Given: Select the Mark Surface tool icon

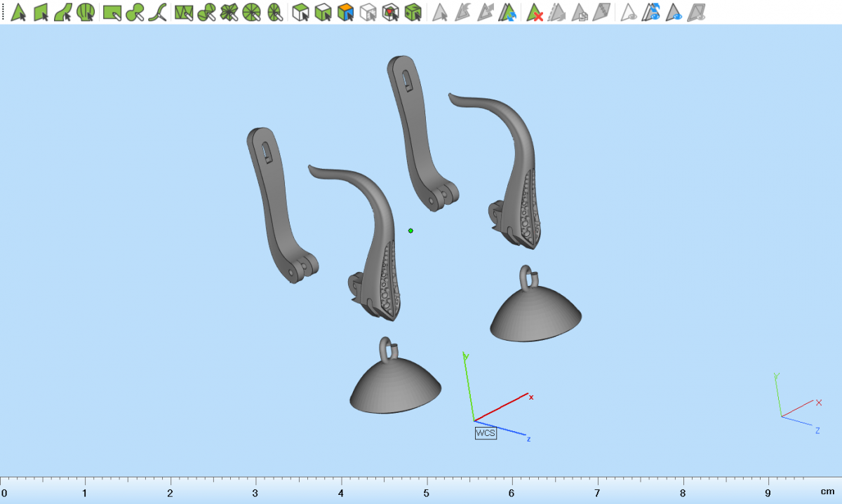Looking at the screenshot, I should (x=64, y=12).
